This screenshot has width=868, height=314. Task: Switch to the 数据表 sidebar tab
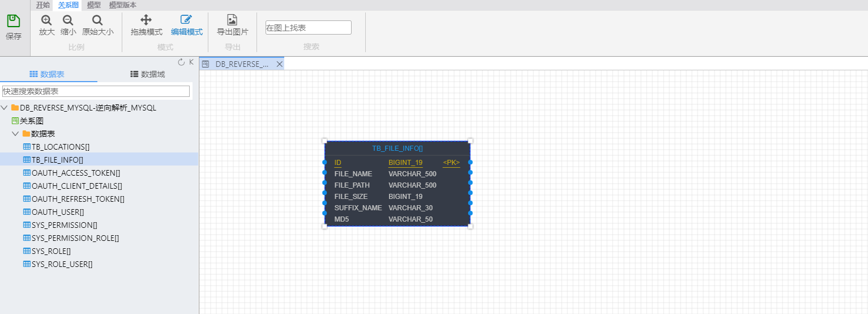point(46,74)
